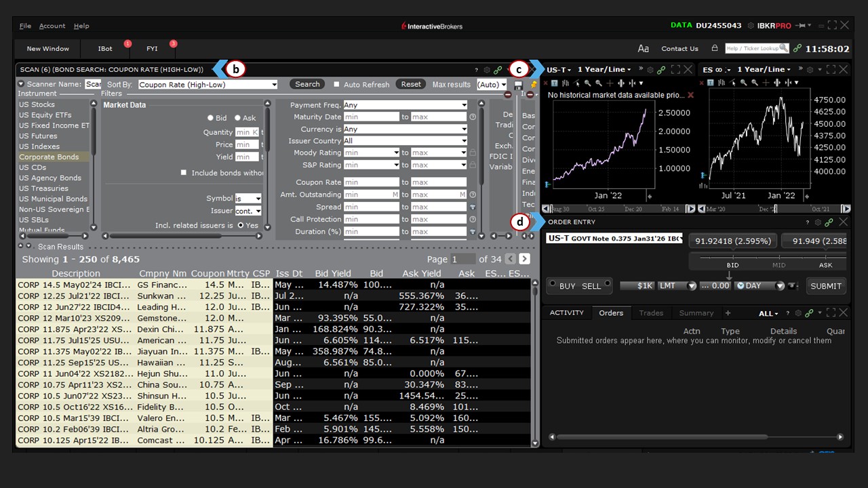Zoom in on the US-T chart with magnifier icon
This screenshot has height=488, width=868.
588,83
